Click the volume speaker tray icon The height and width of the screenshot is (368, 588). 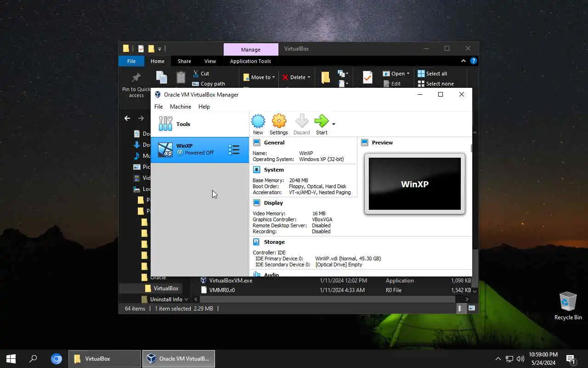[x=520, y=359]
